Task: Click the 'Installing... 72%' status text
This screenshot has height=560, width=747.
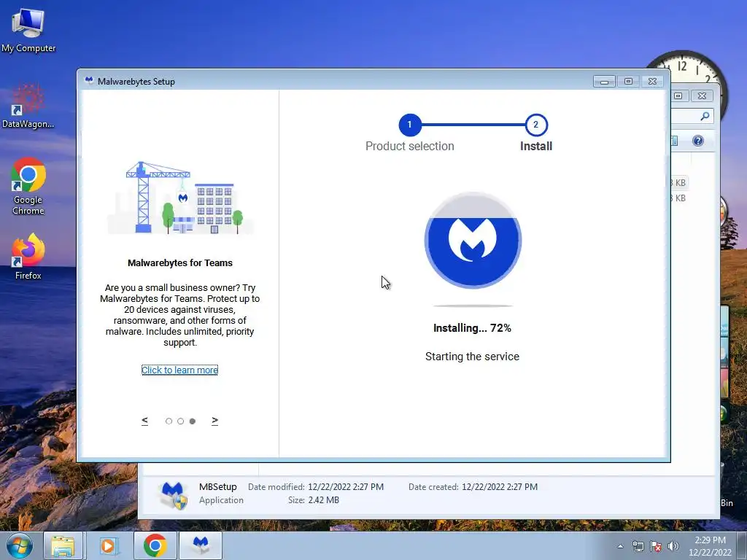Action: click(x=472, y=328)
